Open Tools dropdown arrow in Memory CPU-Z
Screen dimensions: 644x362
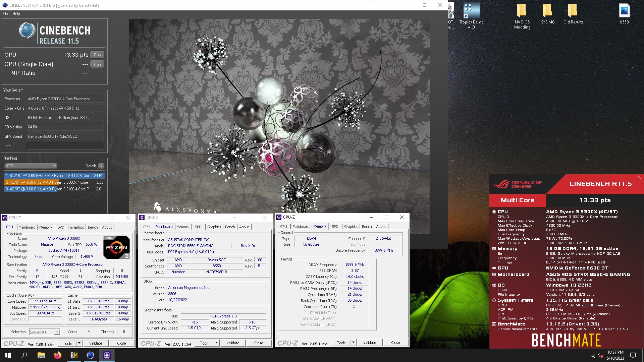(353, 343)
